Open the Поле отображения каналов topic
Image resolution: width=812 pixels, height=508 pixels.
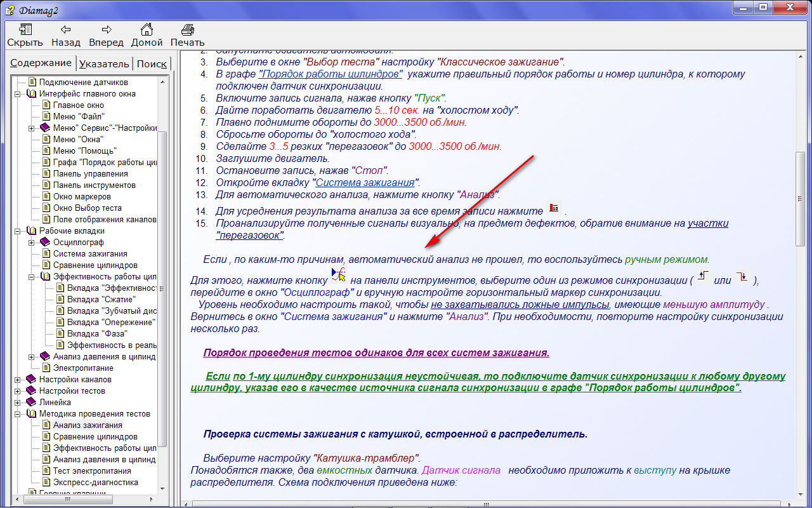point(105,220)
